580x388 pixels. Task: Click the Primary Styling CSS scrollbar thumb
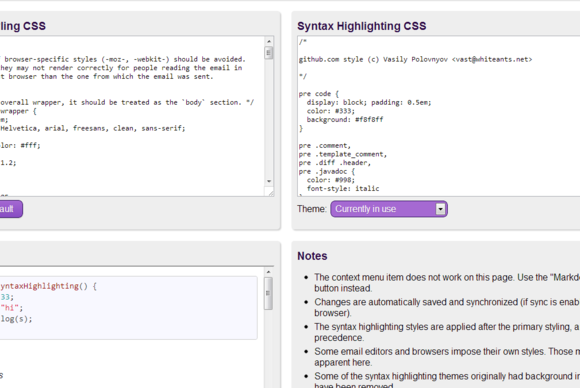[x=269, y=53]
